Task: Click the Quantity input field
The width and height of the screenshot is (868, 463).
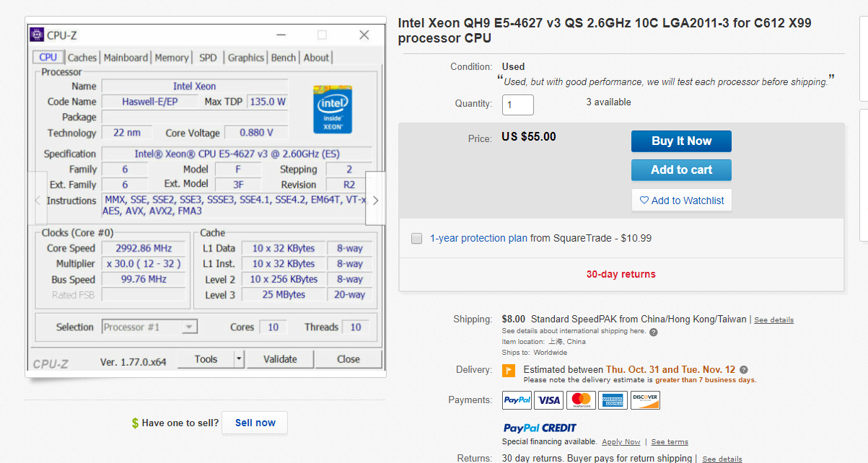Action: pos(517,105)
